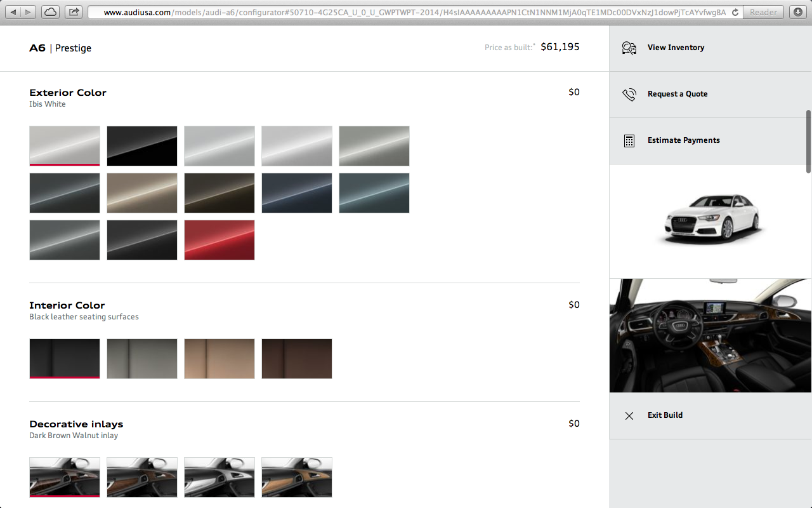This screenshot has width=812, height=508.
Task: Click the Interior Color heading
Action: (67, 305)
